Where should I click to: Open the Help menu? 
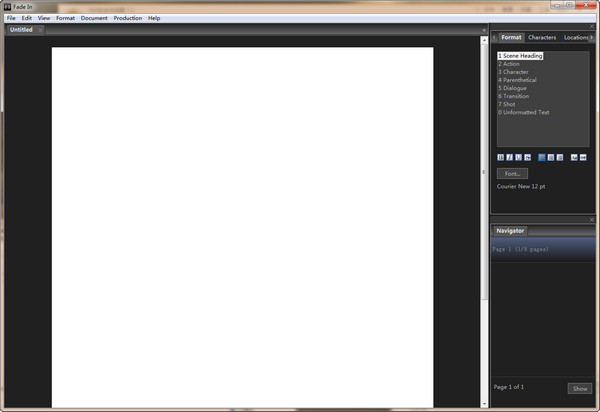(x=154, y=18)
